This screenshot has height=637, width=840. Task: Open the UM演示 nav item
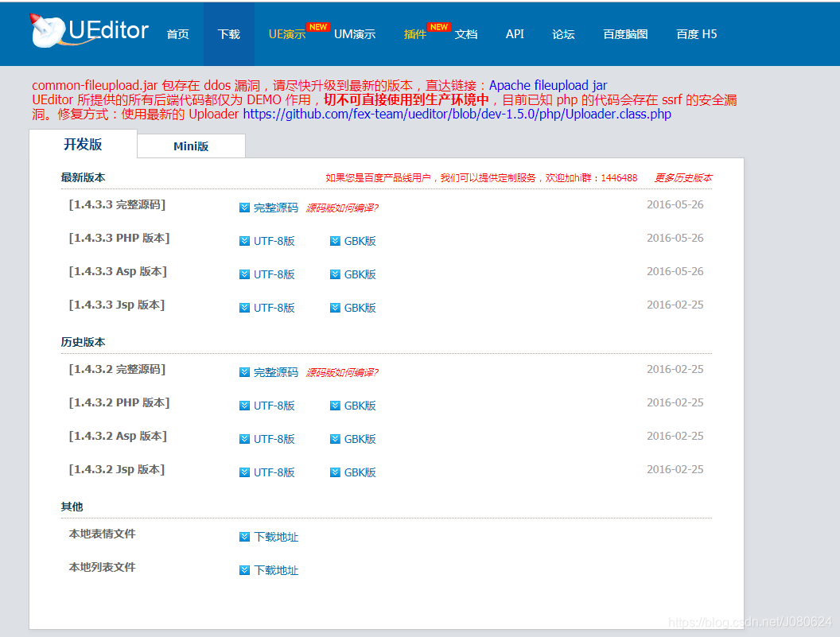pos(355,34)
